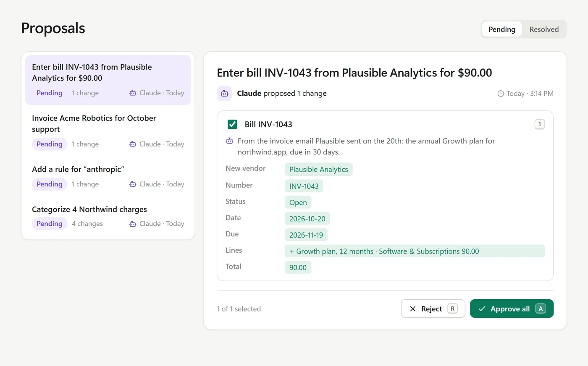Click the 90.00 total value
Viewport: 588px width, 366px height.
click(298, 267)
